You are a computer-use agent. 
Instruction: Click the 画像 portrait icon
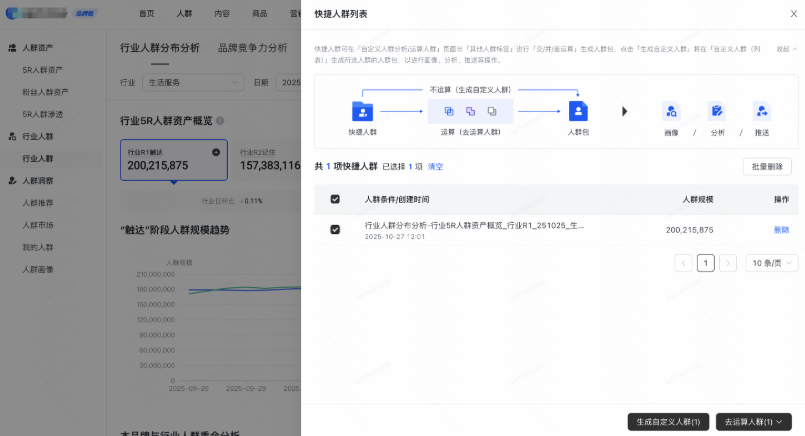coord(671,111)
